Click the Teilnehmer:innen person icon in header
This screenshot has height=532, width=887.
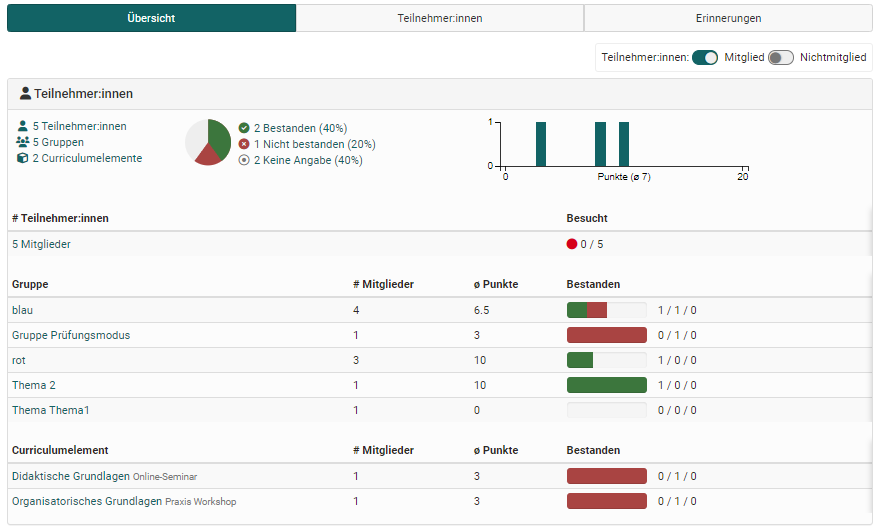(25, 94)
